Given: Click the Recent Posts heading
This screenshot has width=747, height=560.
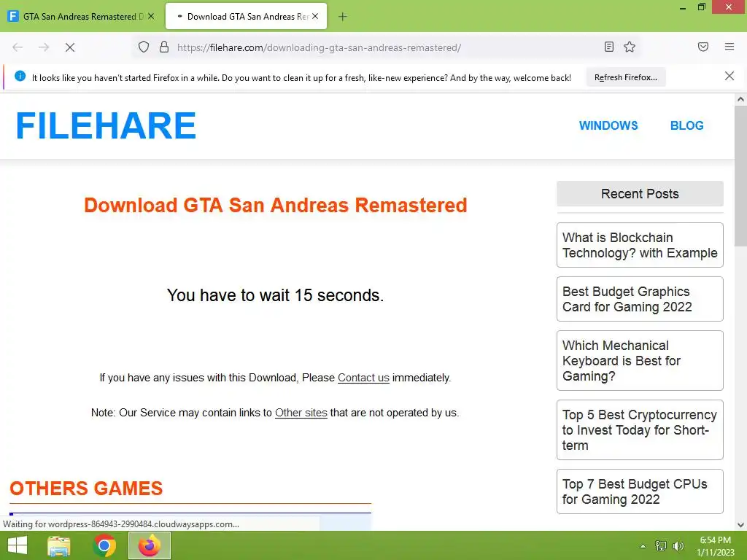Looking at the screenshot, I should [x=640, y=194].
